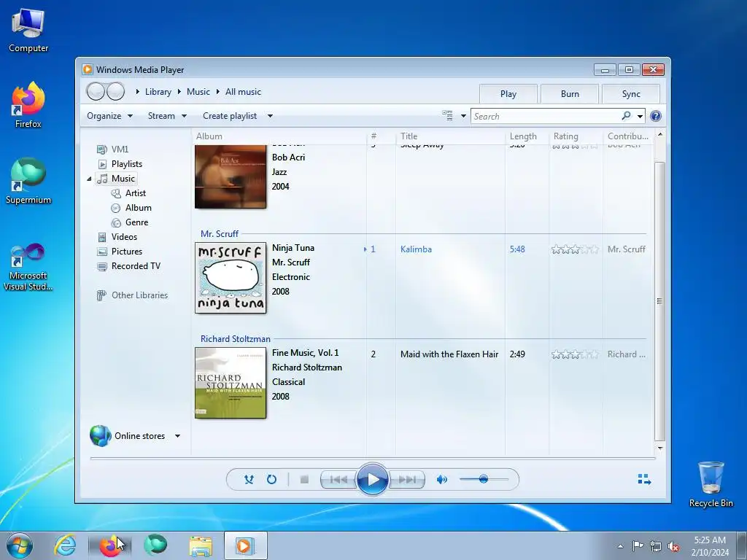This screenshot has height=560, width=747.
Task: Click the Forward navigation button
Action: [x=116, y=91]
